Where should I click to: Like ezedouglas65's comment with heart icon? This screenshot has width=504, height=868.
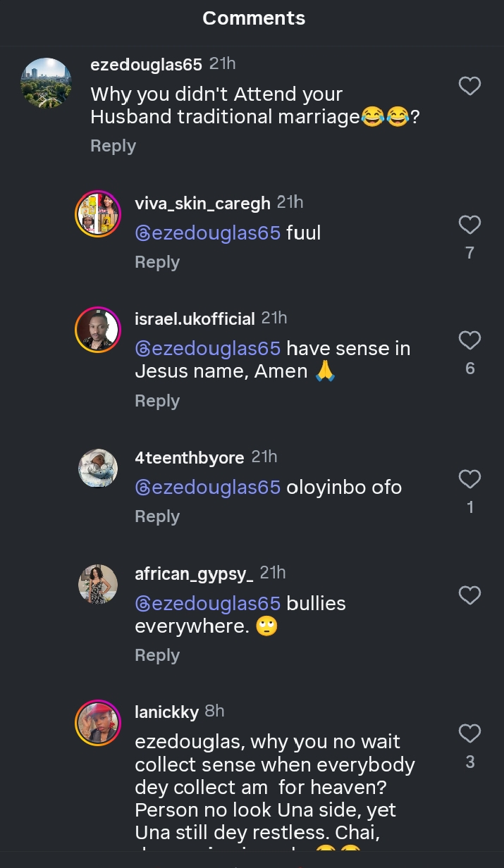point(469,86)
